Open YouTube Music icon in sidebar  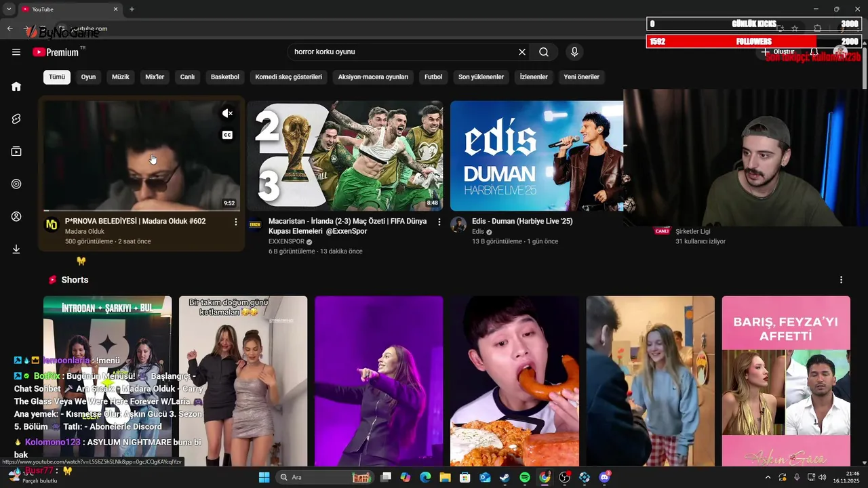click(16, 184)
